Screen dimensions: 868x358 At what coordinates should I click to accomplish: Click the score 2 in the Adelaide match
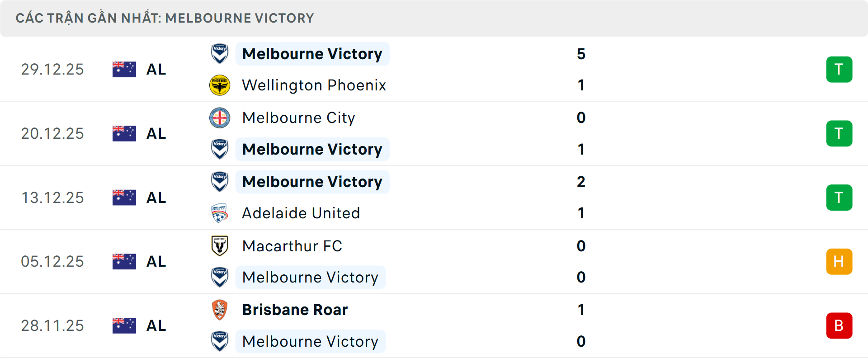point(581,182)
